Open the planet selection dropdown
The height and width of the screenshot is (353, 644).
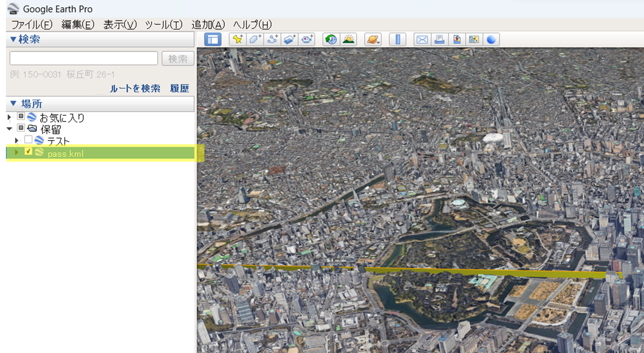(x=373, y=39)
